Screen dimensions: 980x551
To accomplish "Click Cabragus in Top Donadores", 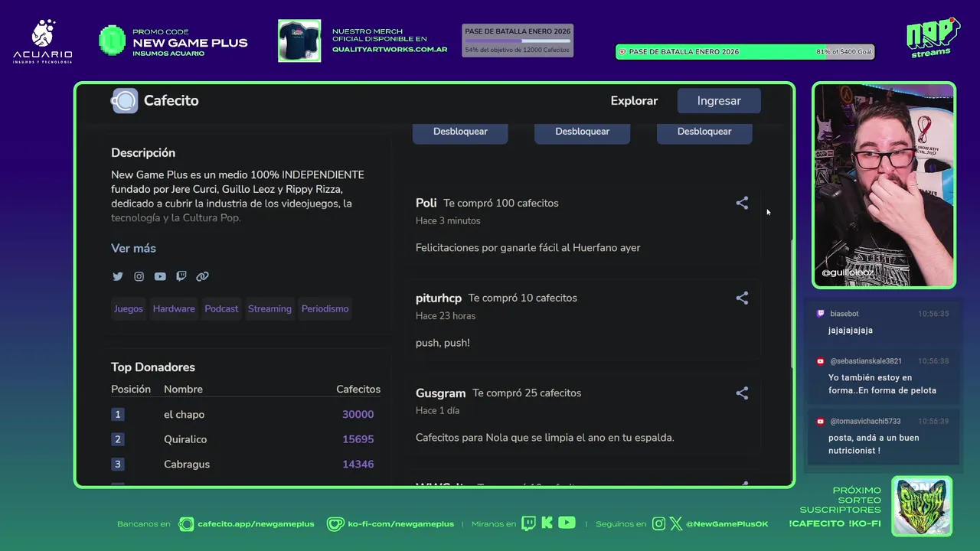I will point(187,465).
